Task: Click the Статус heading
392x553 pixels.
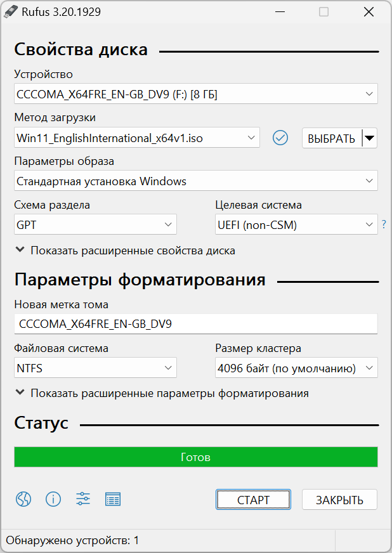Action: 41,423
